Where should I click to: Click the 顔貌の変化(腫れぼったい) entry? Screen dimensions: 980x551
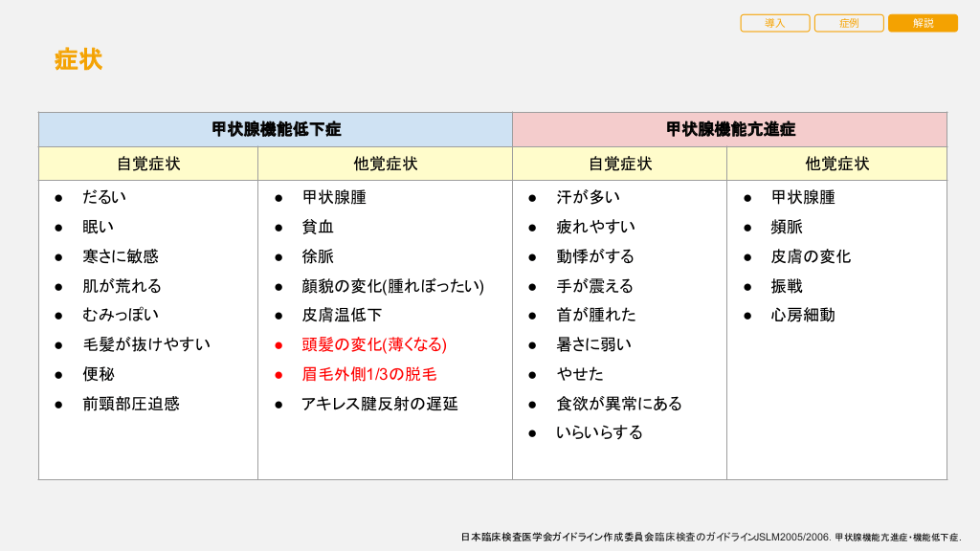[x=392, y=286]
